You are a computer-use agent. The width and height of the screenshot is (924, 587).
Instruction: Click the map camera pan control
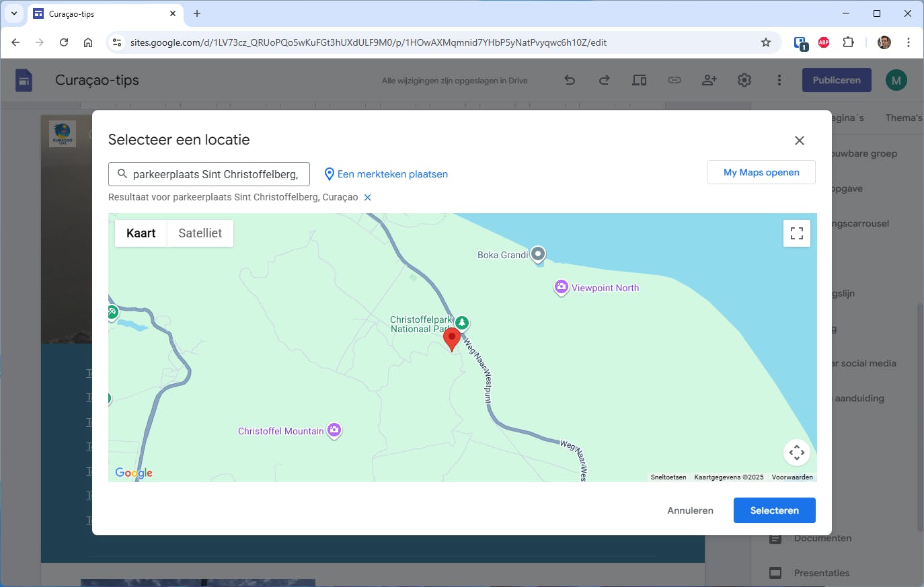pos(797,453)
